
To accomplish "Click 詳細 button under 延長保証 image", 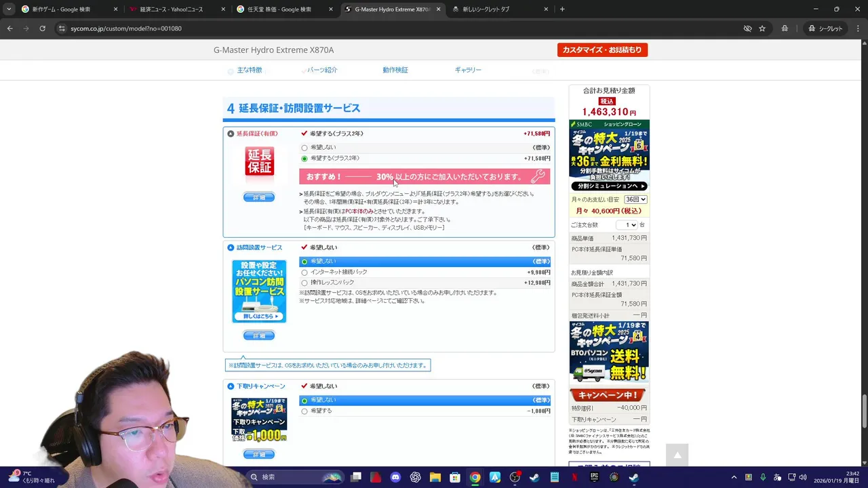I will (x=259, y=197).
